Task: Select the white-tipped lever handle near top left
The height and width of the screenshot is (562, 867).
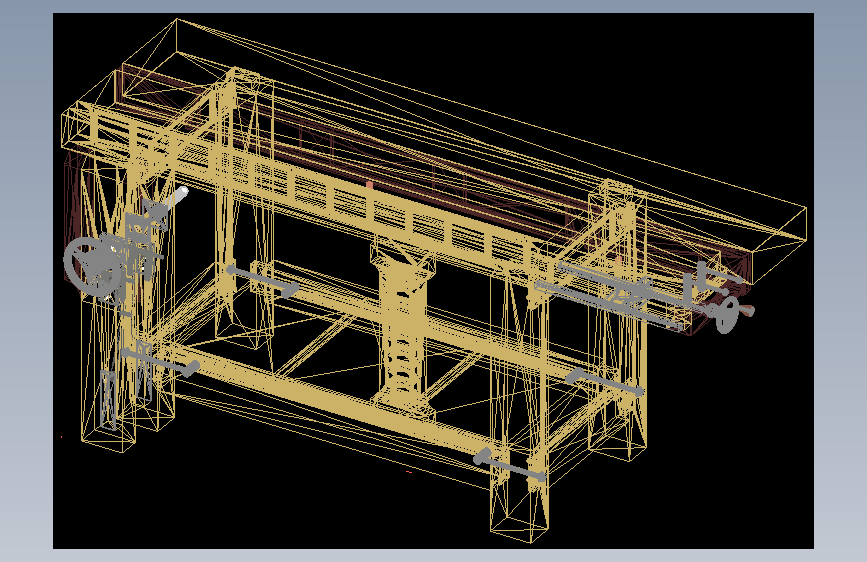Action: (x=174, y=200)
